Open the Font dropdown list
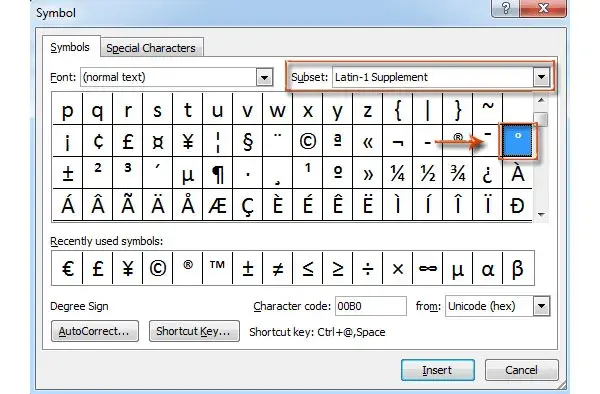This screenshot has width=600, height=394. click(264, 77)
